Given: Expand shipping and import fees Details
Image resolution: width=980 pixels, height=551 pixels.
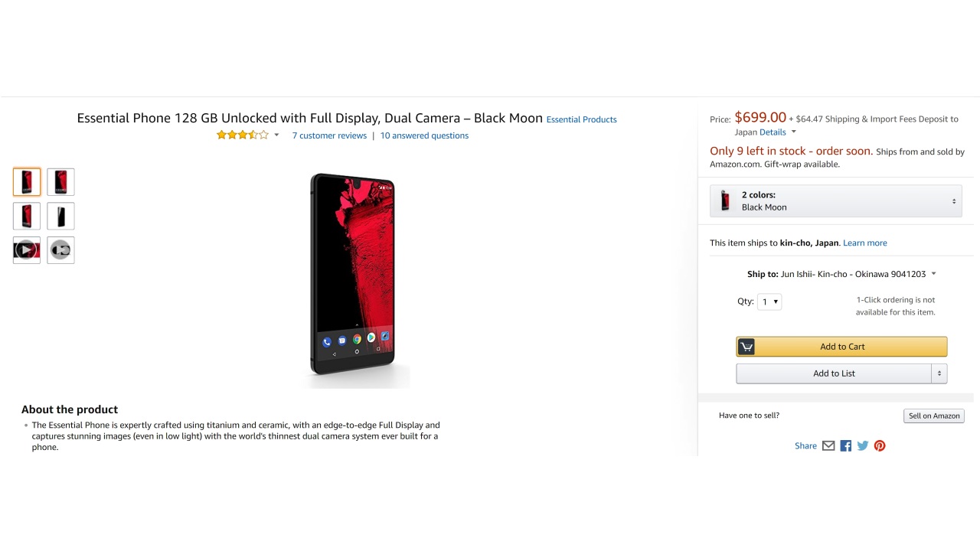Looking at the screenshot, I should point(777,132).
